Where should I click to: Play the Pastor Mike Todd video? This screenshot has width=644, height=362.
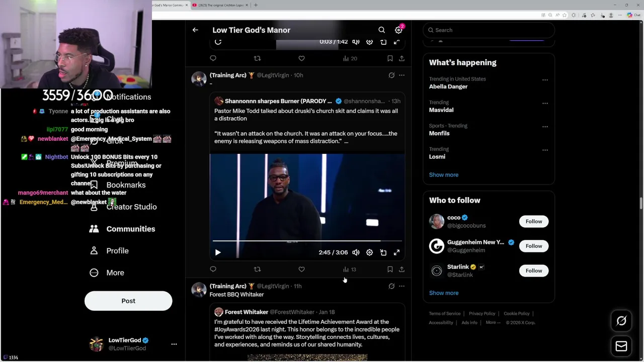tap(218, 252)
